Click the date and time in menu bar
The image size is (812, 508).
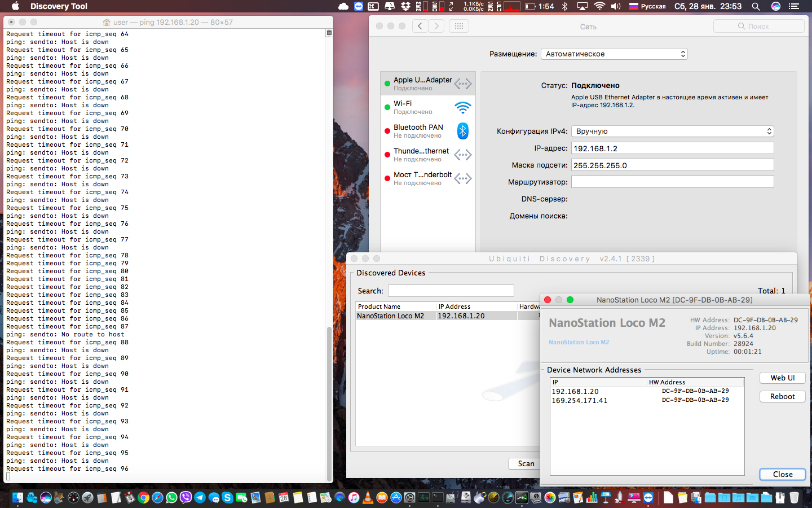point(708,6)
